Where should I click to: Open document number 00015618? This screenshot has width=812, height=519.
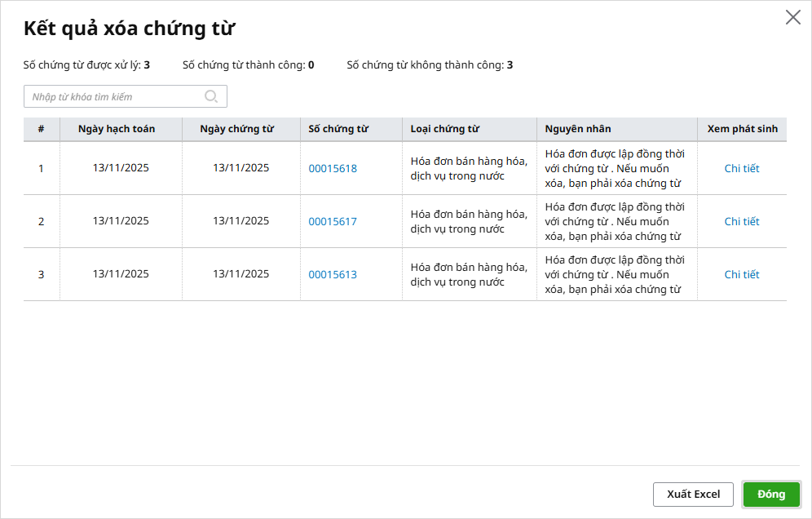pos(333,169)
